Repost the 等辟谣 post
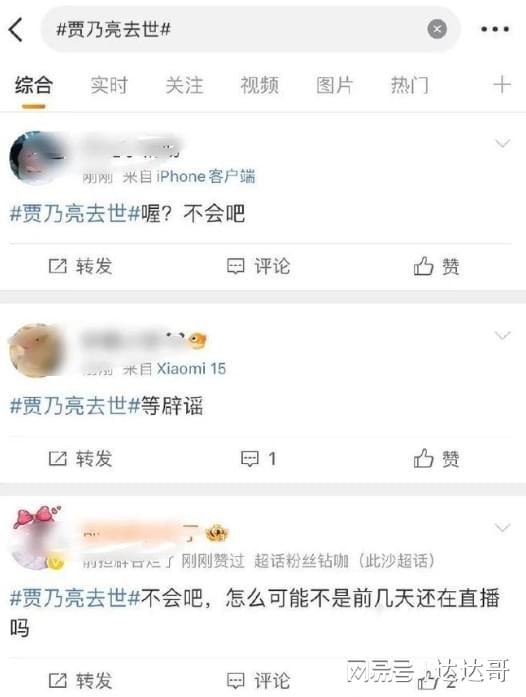This screenshot has height=697, width=526. [80, 458]
